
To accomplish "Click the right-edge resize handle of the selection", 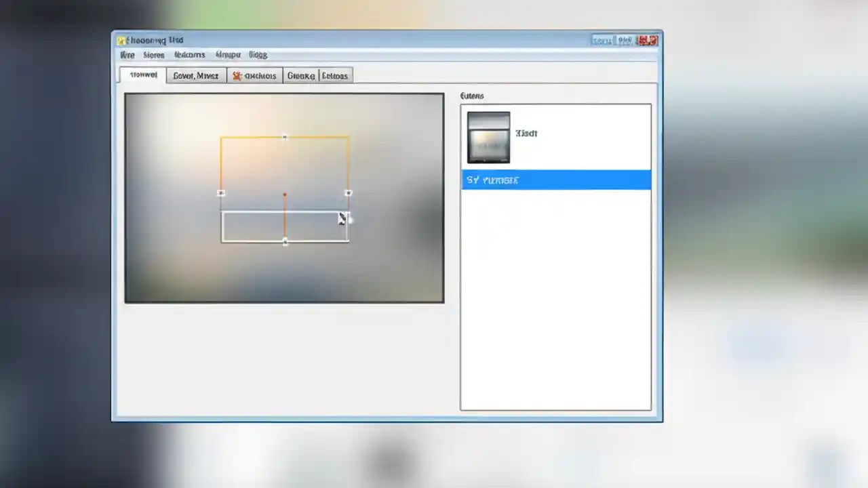I will tap(348, 193).
